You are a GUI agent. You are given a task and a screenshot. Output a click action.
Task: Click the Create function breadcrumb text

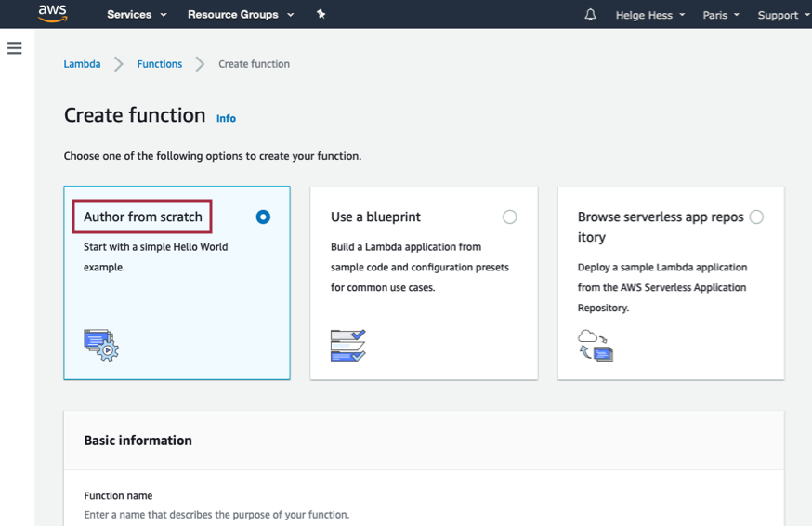click(254, 64)
